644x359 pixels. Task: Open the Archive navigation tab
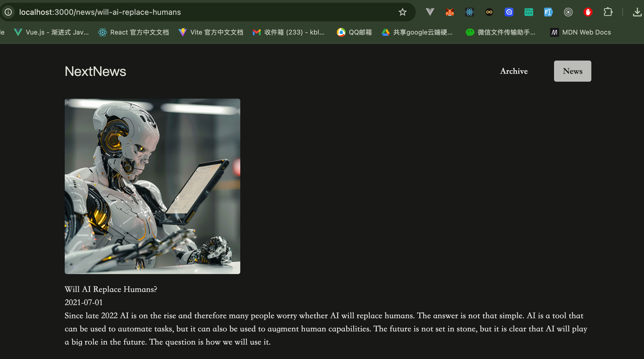pyautogui.click(x=514, y=71)
